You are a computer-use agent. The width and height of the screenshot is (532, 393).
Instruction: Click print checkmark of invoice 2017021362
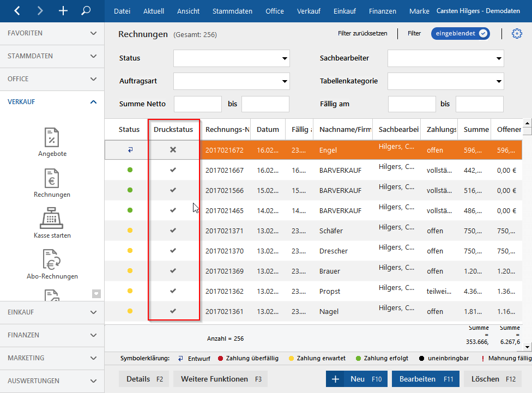[173, 291]
